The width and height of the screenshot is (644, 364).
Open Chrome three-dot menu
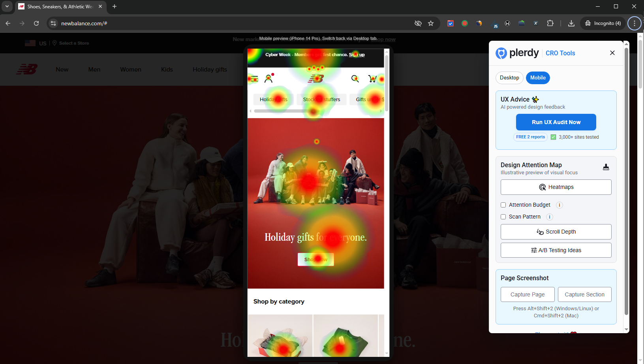tap(635, 23)
